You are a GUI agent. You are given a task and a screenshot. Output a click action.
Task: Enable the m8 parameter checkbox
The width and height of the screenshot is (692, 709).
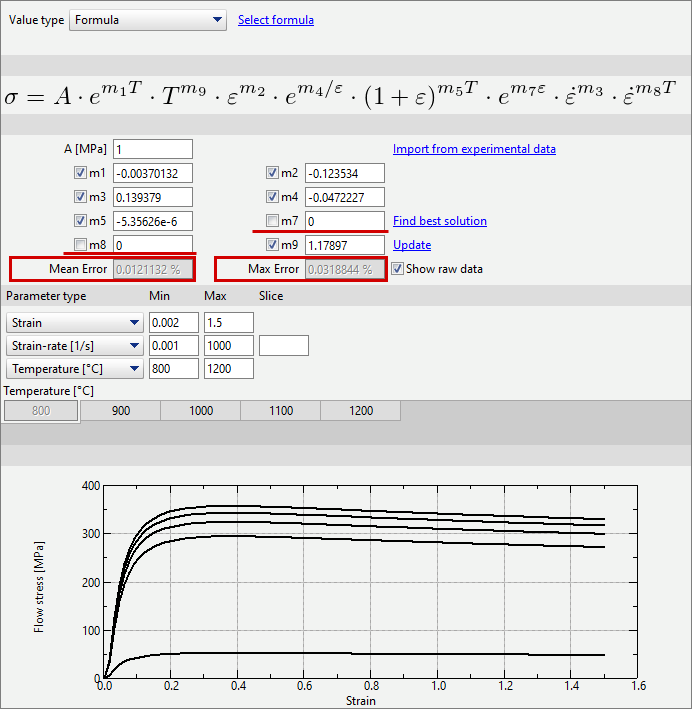pos(81,245)
